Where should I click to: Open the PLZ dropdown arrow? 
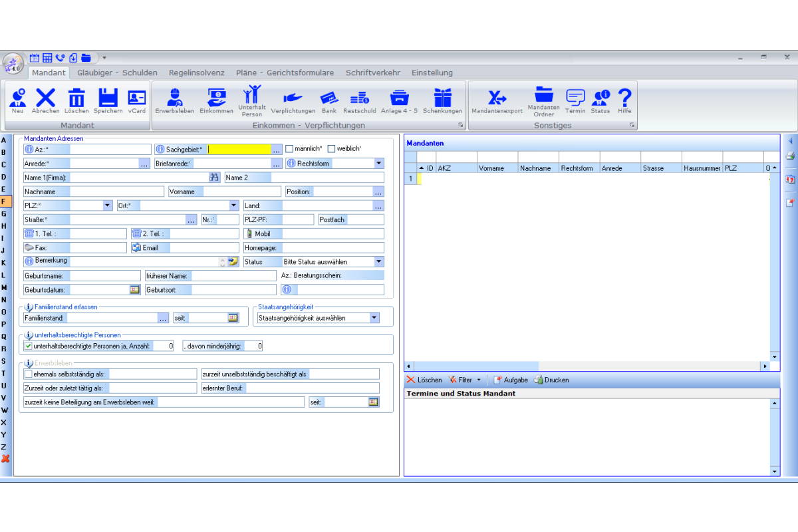pos(108,205)
